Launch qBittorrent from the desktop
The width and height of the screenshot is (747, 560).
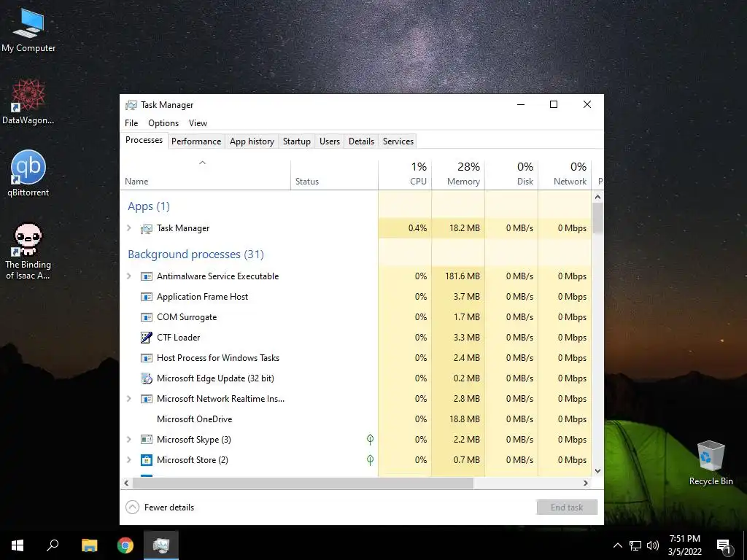tap(28, 174)
